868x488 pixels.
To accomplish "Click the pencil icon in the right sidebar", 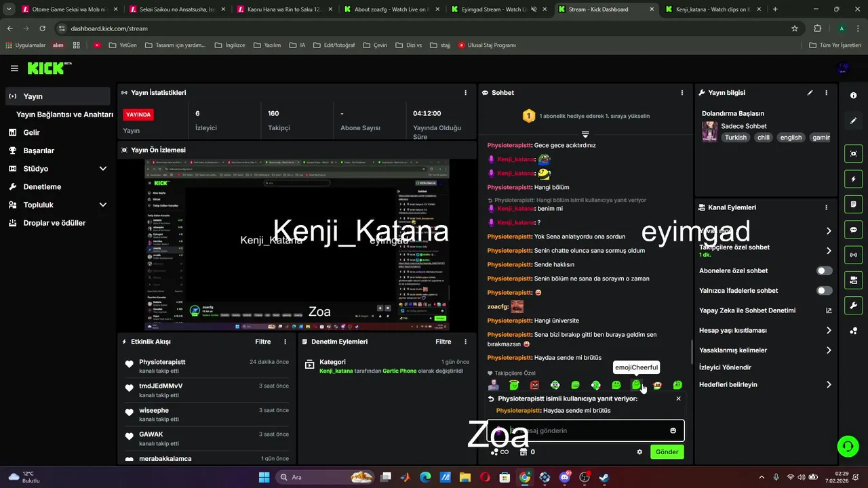I will (853, 121).
